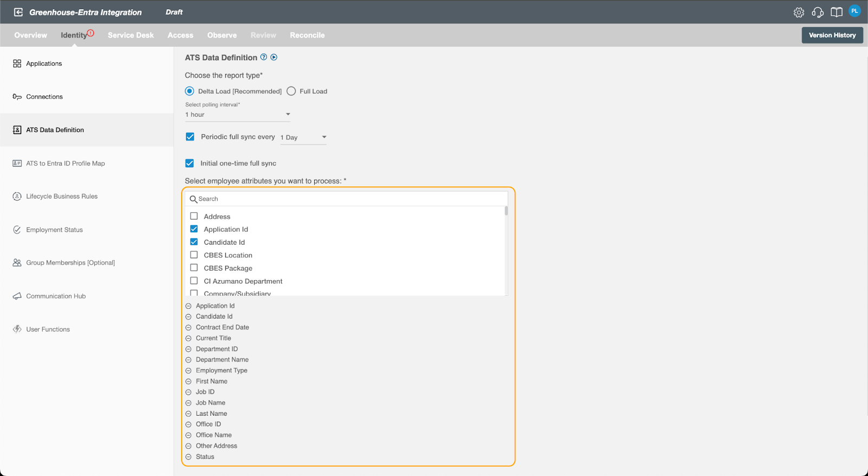Image resolution: width=868 pixels, height=476 pixels.
Task: Remove Candidate Id from selected attributes
Action: [188, 317]
